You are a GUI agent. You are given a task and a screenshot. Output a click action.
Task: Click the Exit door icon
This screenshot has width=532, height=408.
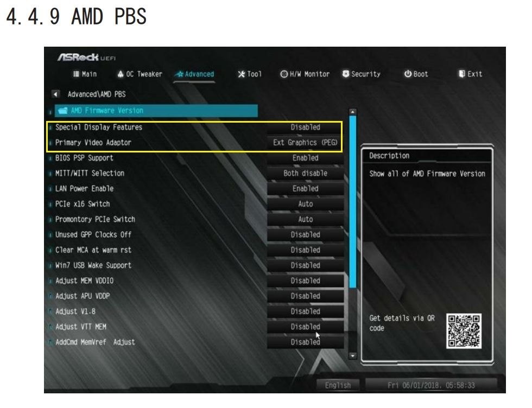tap(462, 74)
